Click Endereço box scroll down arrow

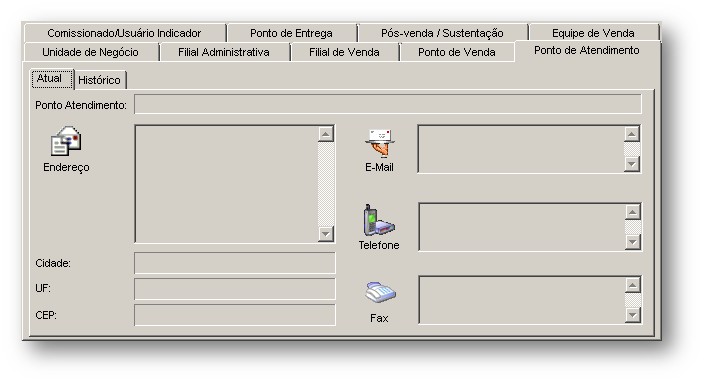pyautogui.click(x=326, y=234)
